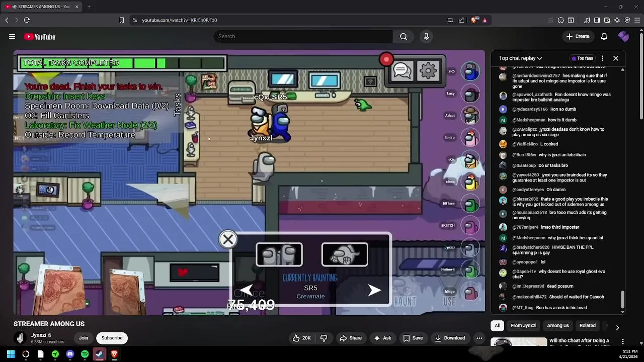The image size is (644, 362).
Task: Open the notifications bell
Action: coord(604,36)
